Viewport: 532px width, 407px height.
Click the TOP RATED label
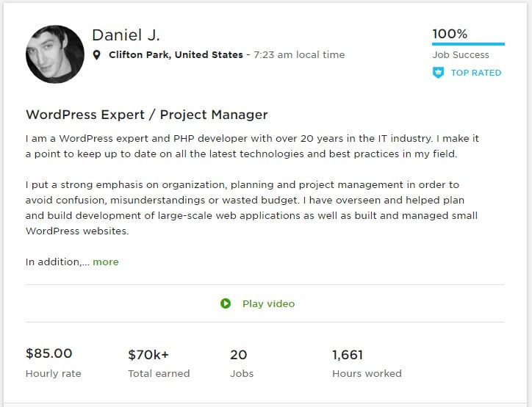475,73
